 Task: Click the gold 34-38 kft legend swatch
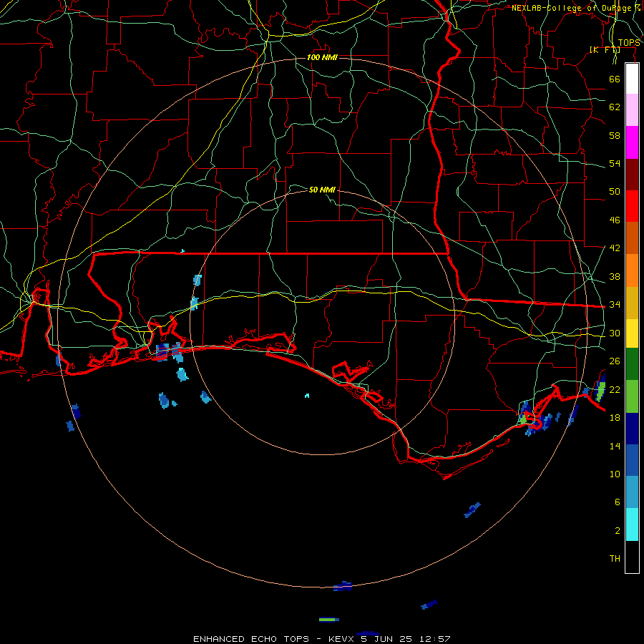click(x=632, y=303)
